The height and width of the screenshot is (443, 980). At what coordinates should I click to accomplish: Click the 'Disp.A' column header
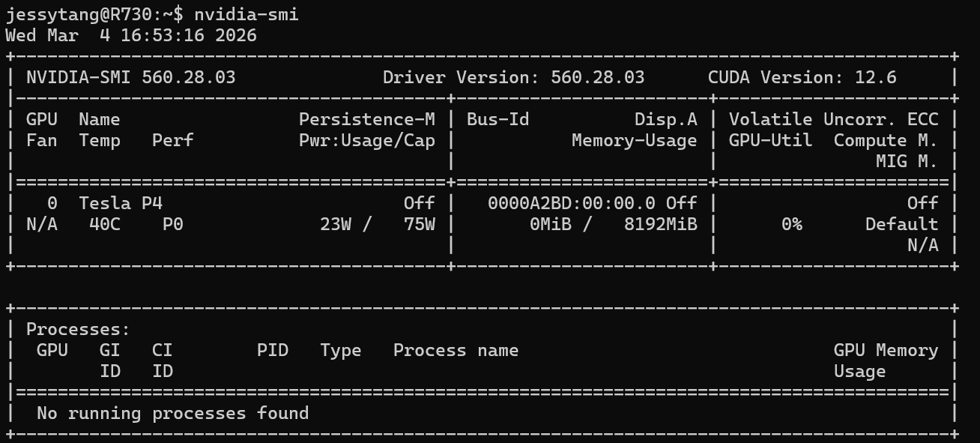[x=666, y=119]
